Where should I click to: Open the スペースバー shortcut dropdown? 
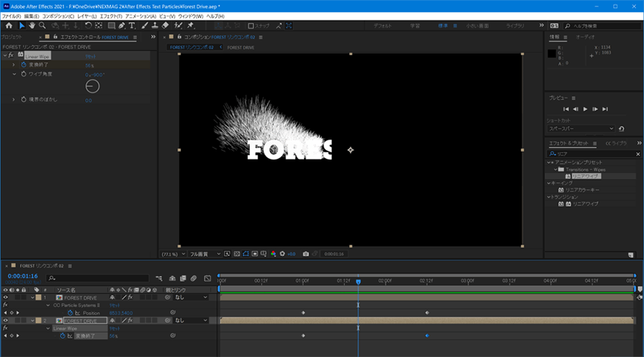(x=580, y=129)
